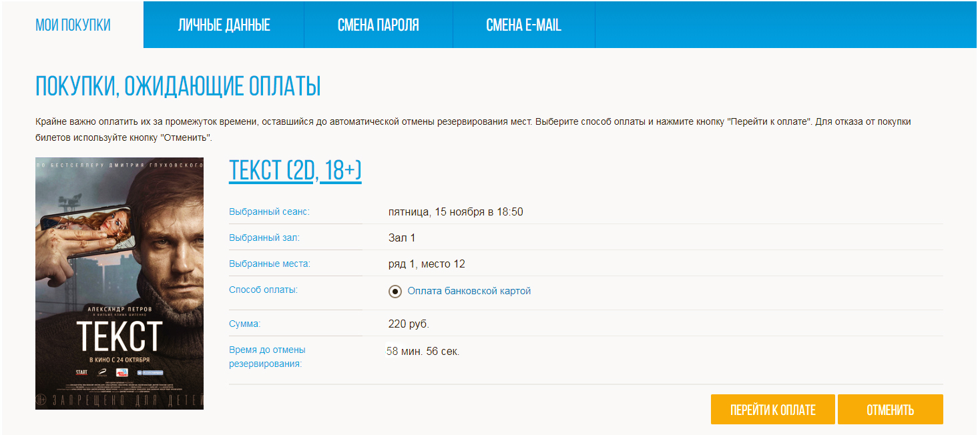The image size is (980, 435).
Task: Click the countdown 58 мин. 56 сек.
Action: 423,351
